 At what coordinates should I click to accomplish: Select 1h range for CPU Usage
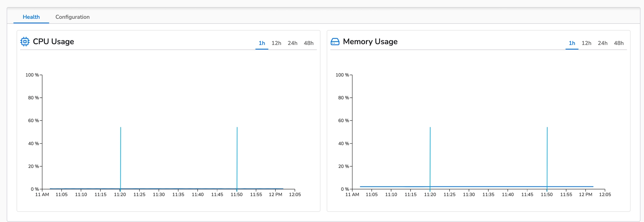click(x=262, y=43)
